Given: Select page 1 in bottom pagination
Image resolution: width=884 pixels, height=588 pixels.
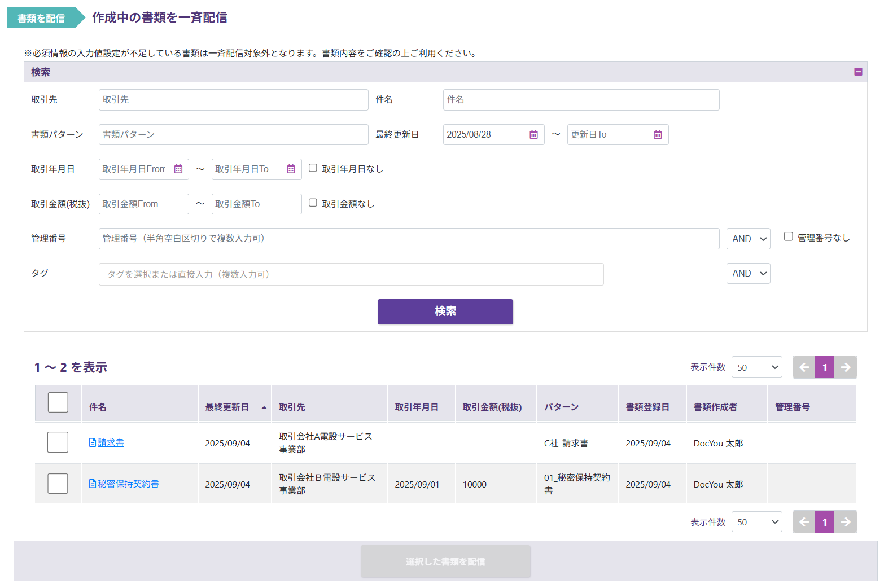Looking at the screenshot, I should click(x=825, y=522).
